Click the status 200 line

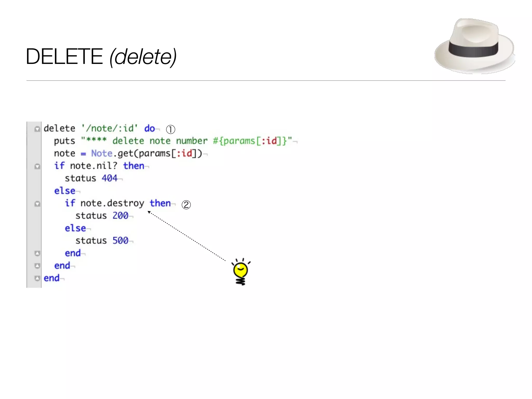[102, 216]
